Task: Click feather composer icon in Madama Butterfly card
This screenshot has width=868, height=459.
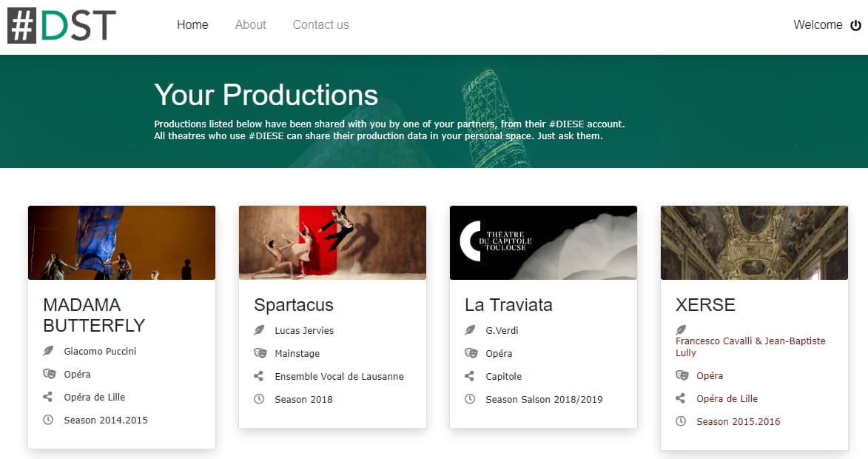Action: tap(49, 351)
